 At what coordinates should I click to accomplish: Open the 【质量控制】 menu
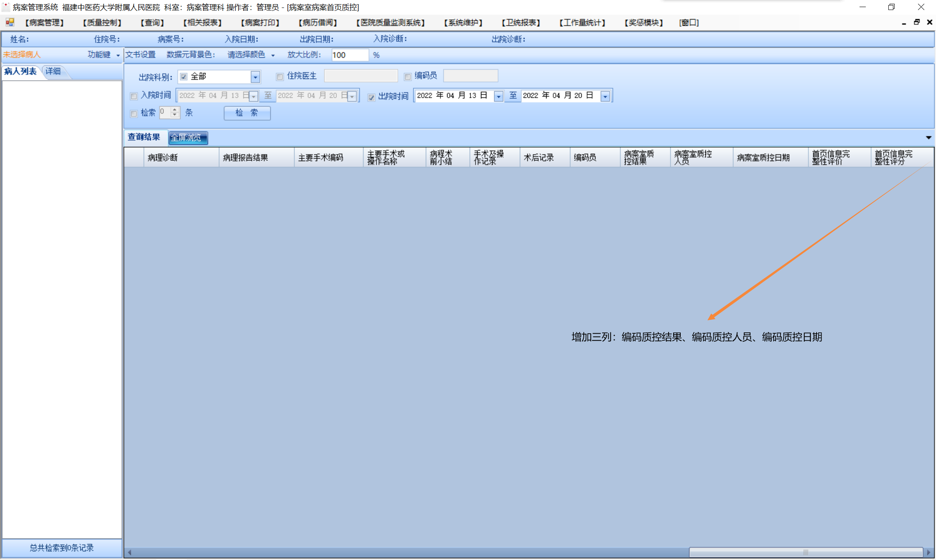(102, 23)
